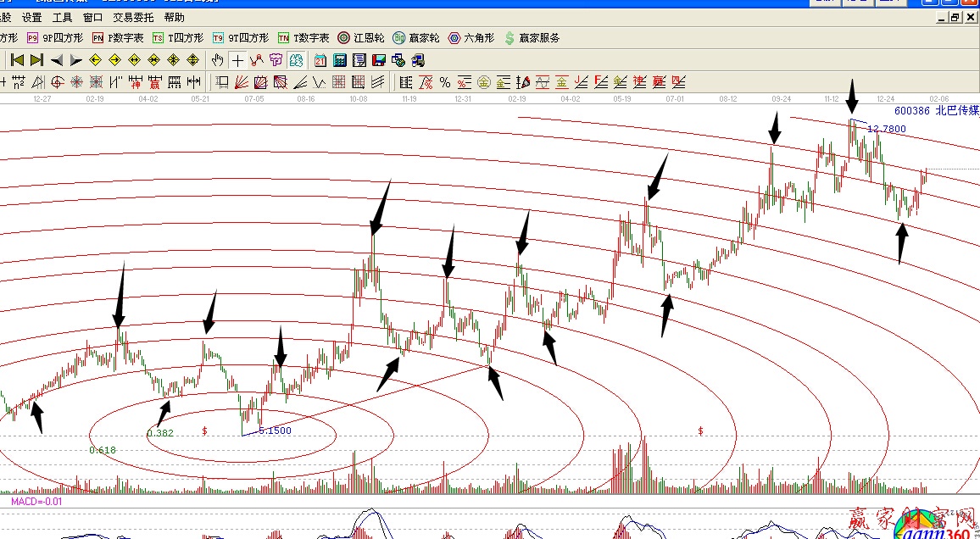Open the calculator tool
The height and width of the screenshot is (539, 980).
(340, 60)
